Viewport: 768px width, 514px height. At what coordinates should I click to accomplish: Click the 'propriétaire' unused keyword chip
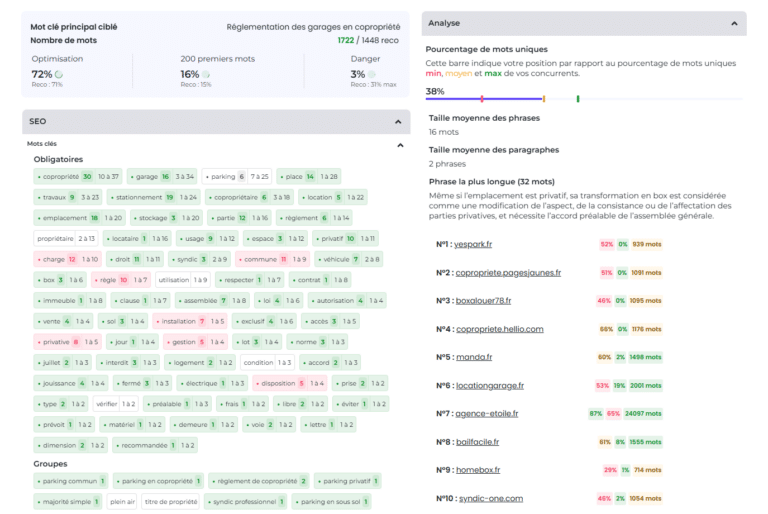point(66,239)
